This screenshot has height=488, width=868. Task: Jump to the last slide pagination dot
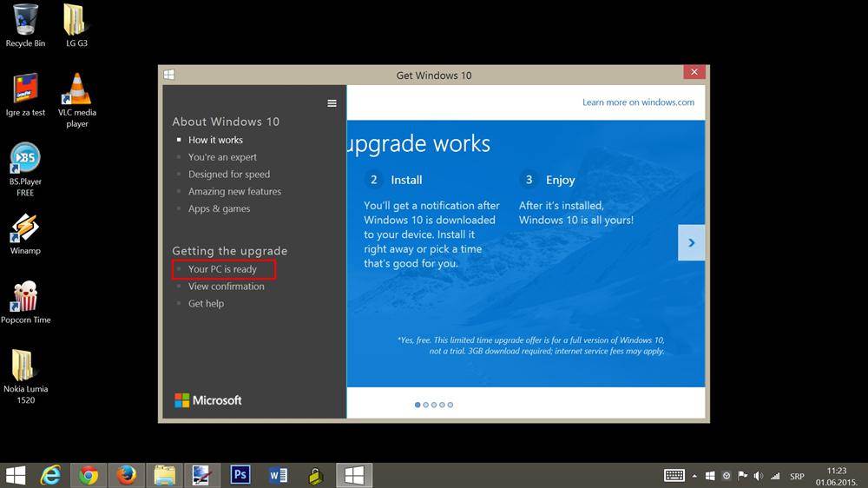point(450,405)
